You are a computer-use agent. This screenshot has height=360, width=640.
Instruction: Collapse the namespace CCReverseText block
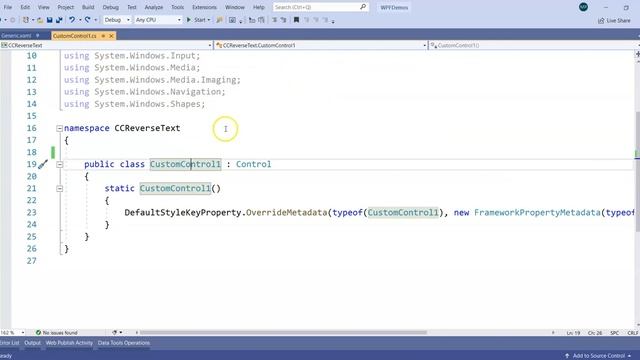(x=59, y=128)
